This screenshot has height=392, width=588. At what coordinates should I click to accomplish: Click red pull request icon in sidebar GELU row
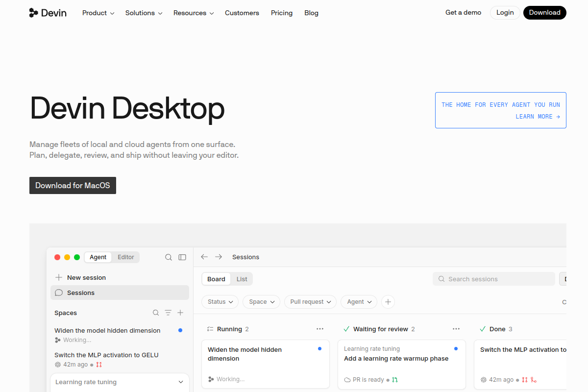pos(99,365)
